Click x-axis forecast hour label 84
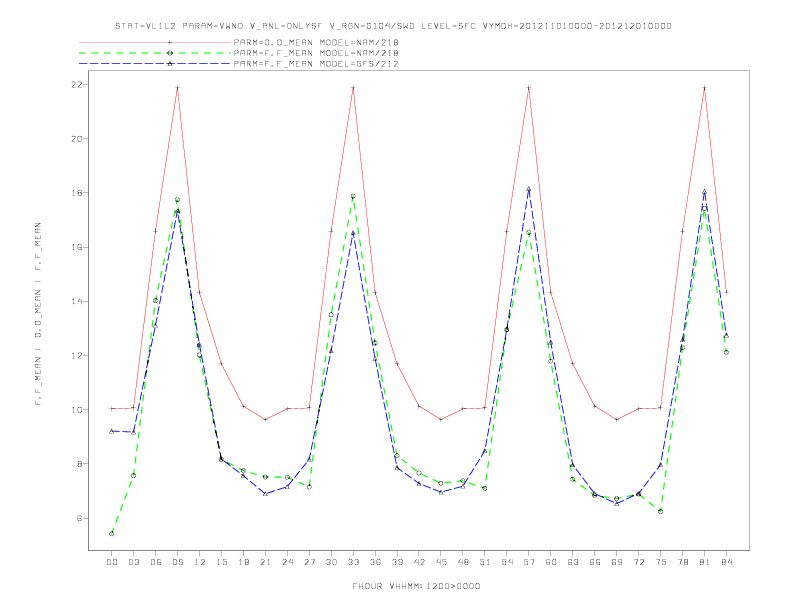Screen dimensions: 792x612 click(726, 562)
